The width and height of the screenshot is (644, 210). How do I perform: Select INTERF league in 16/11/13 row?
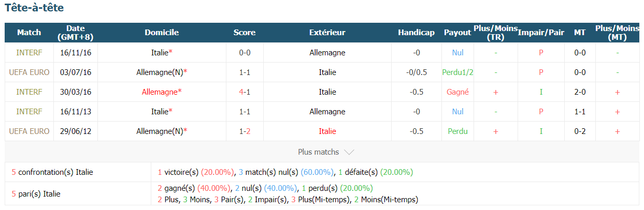pos(29,112)
